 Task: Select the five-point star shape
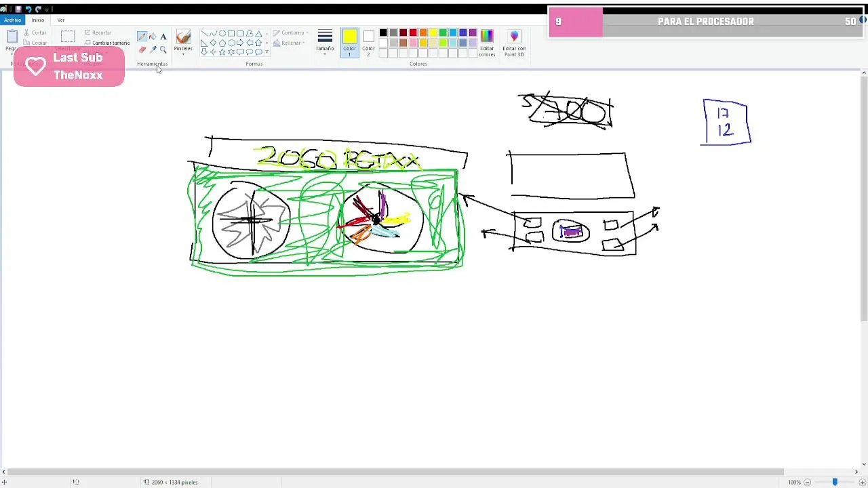(x=222, y=52)
